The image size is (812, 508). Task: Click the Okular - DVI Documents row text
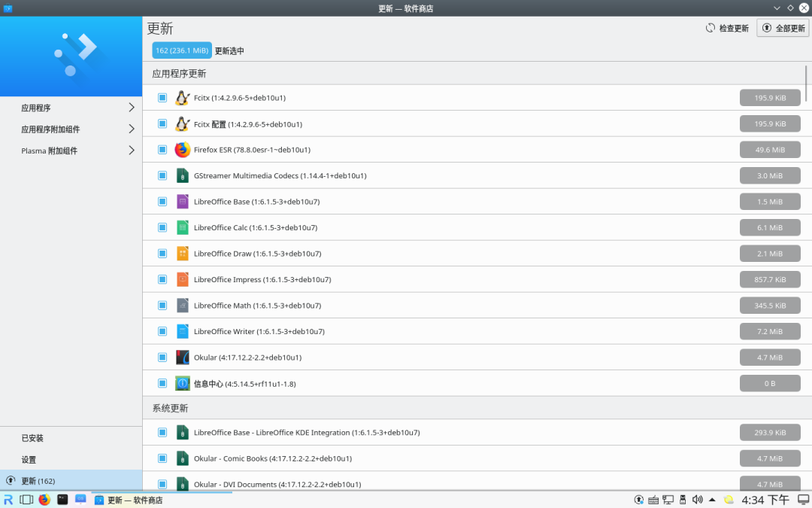point(277,484)
